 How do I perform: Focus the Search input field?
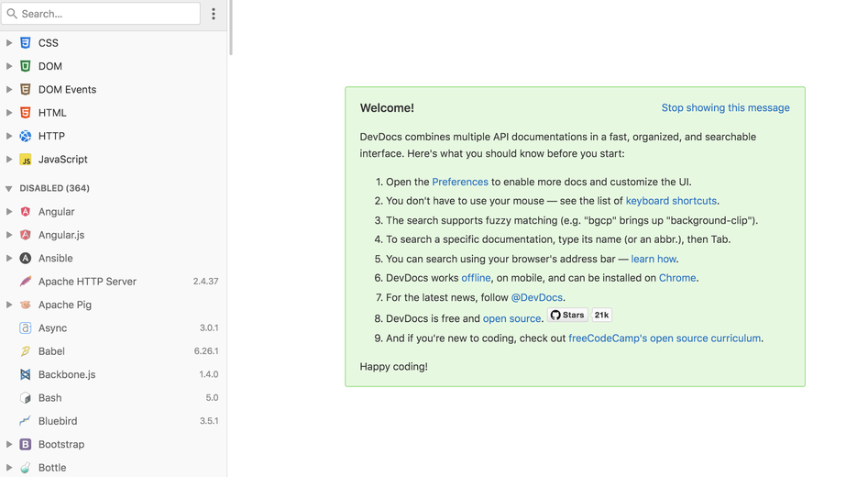pyautogui.click(x=101, y=14)
